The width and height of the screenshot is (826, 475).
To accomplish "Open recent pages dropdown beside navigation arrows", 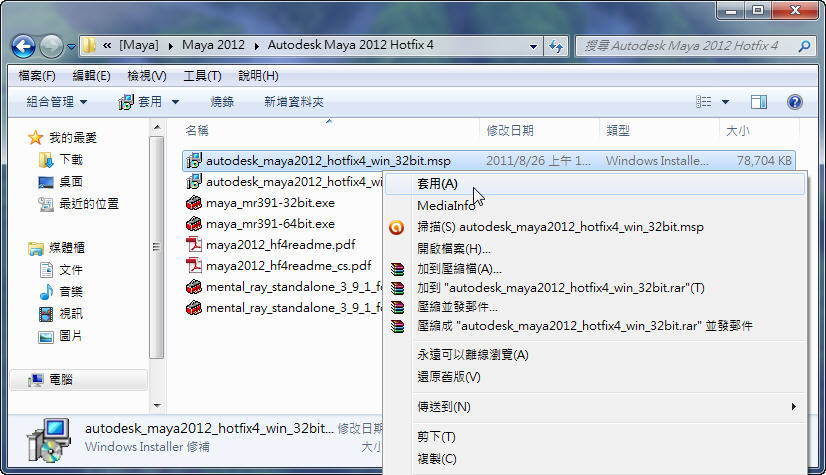I will [72, 47].
